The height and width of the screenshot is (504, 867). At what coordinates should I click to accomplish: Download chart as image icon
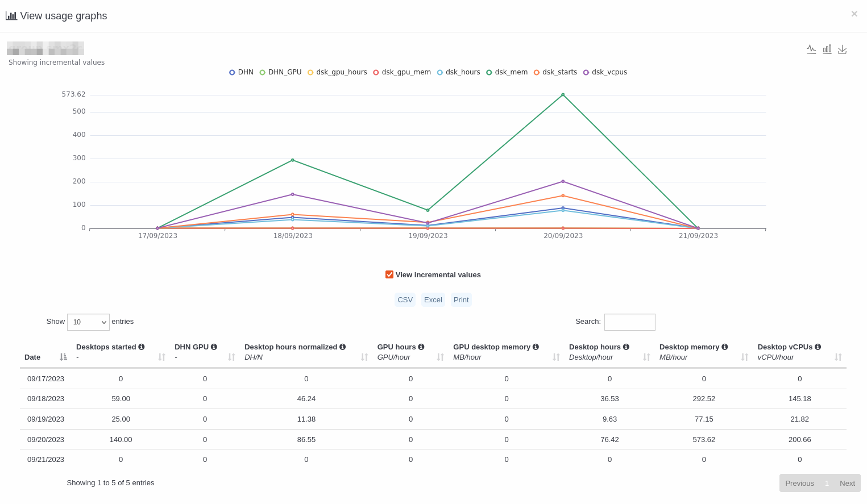pyautogui.click(x=843, y=49)
